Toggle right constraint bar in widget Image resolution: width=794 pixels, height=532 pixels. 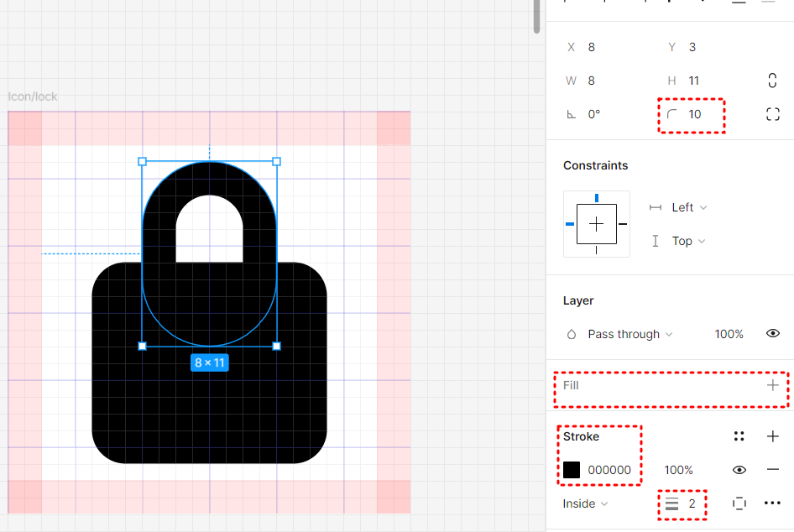[623, 224]
